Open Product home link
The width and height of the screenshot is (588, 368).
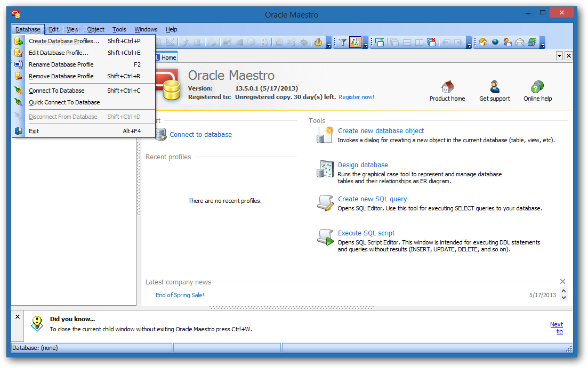click(x=447, y=91)
